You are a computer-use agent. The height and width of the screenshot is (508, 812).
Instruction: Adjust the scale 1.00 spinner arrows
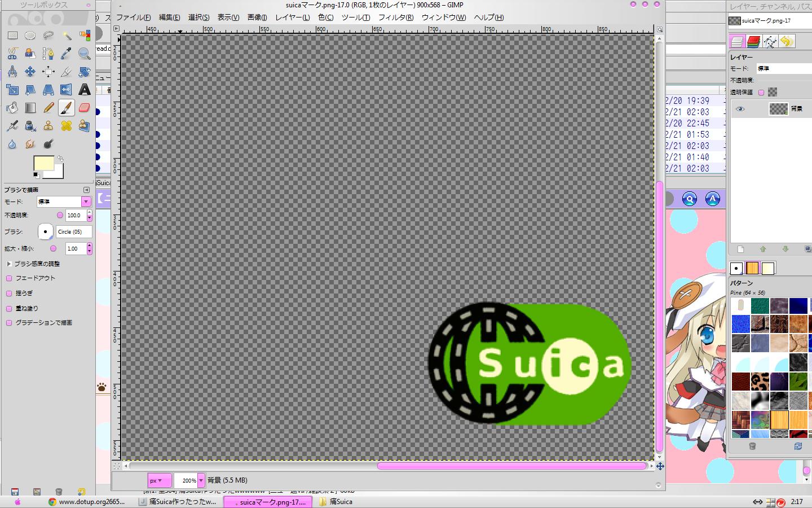point(89,248)
